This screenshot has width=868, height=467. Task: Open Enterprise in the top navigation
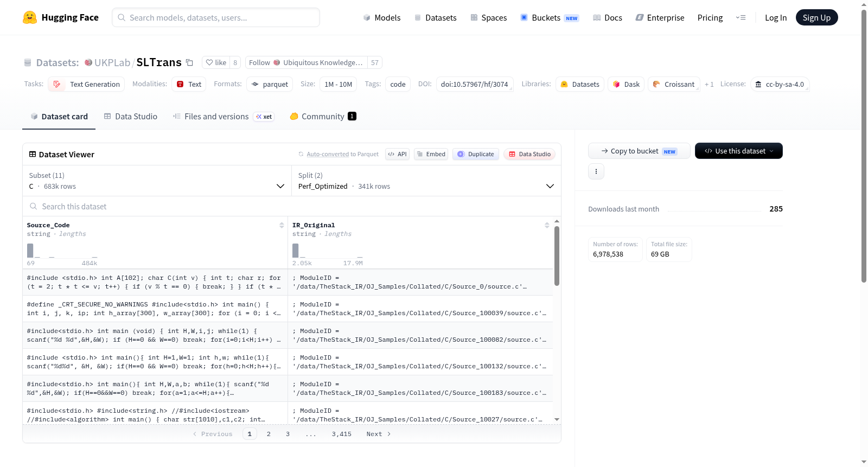[660, 17]
